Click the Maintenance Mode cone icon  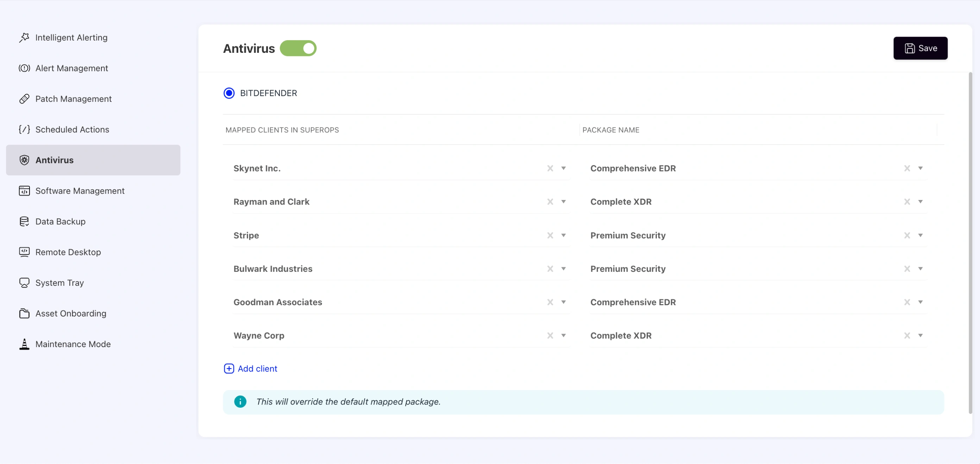click(24, 344)
